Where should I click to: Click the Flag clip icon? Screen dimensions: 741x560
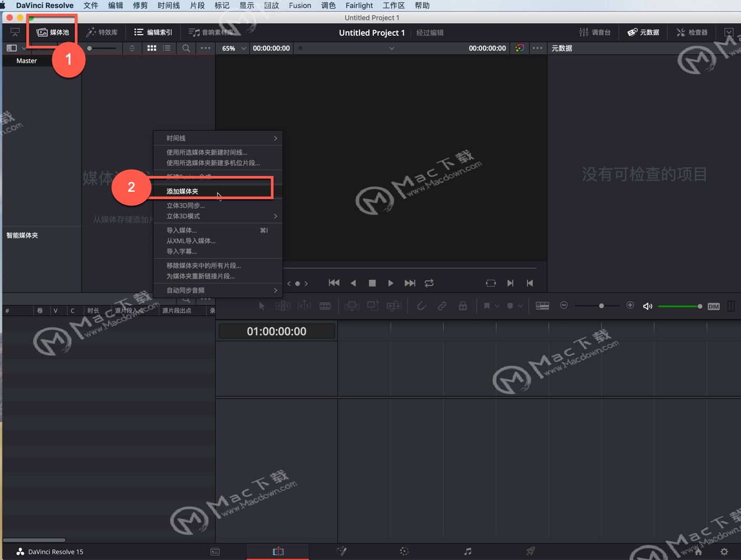487,306
